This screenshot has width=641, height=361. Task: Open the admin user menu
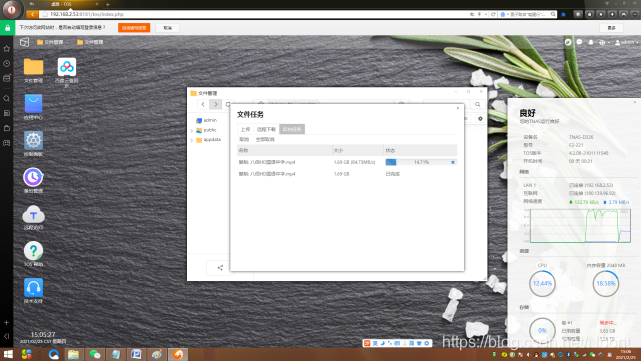point(626,42)
